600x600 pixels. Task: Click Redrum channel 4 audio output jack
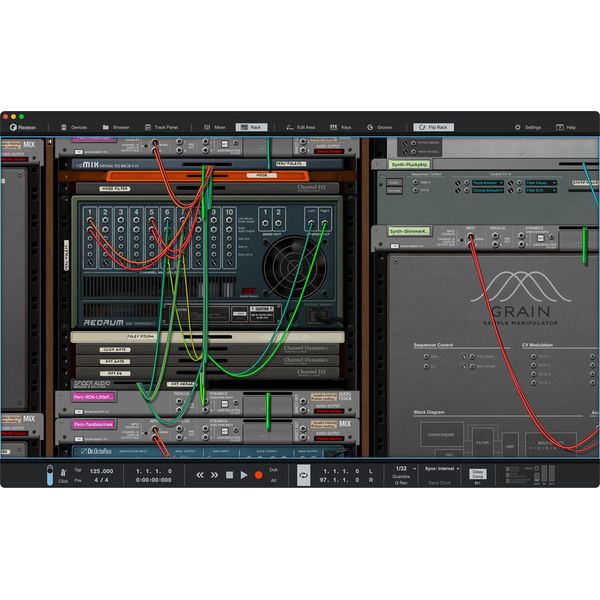136,220
